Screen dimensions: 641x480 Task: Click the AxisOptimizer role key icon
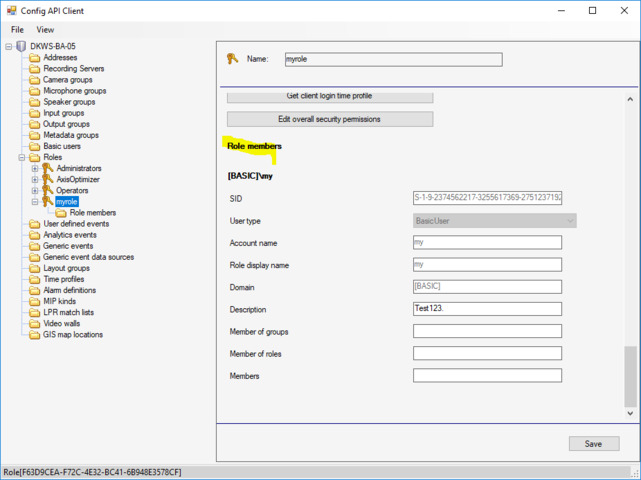pos(47,179)
